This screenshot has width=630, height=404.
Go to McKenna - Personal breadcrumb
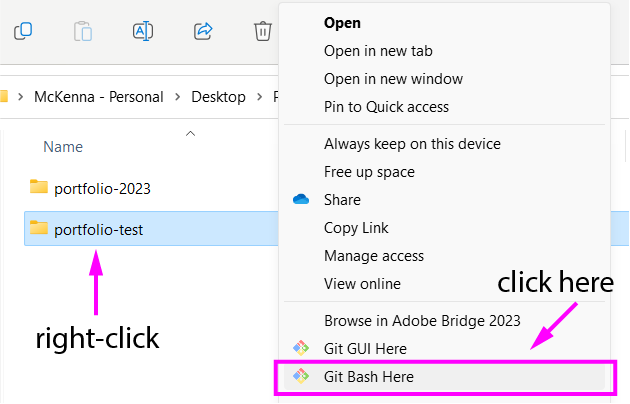click(98, 97)
